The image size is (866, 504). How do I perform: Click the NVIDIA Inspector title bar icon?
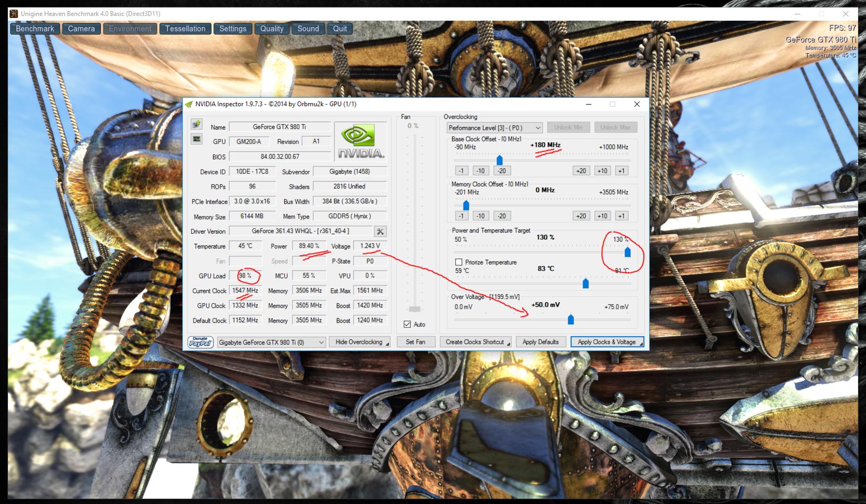(x=189, y=104)
